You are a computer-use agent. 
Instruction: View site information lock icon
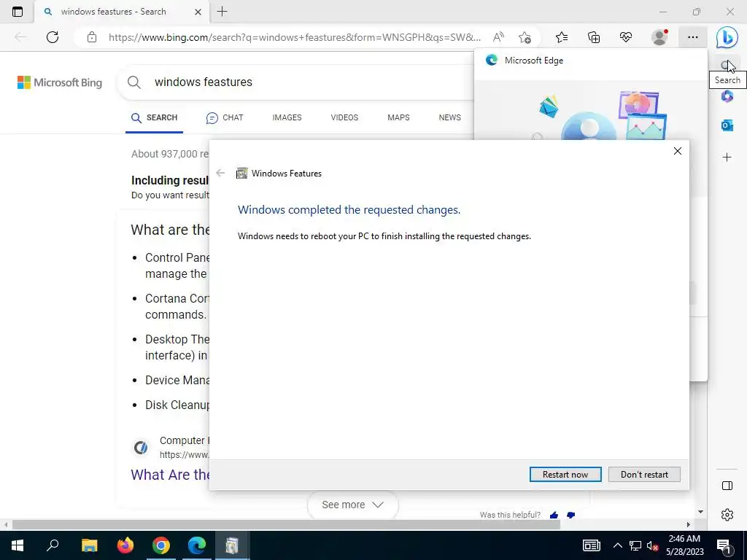92,37
